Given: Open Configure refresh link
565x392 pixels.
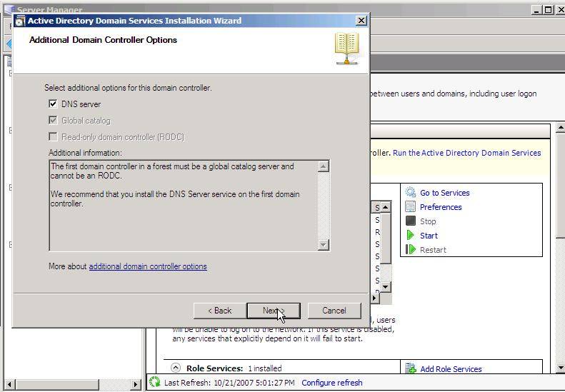Looking at the screenshot, I should tap(332, 383).
